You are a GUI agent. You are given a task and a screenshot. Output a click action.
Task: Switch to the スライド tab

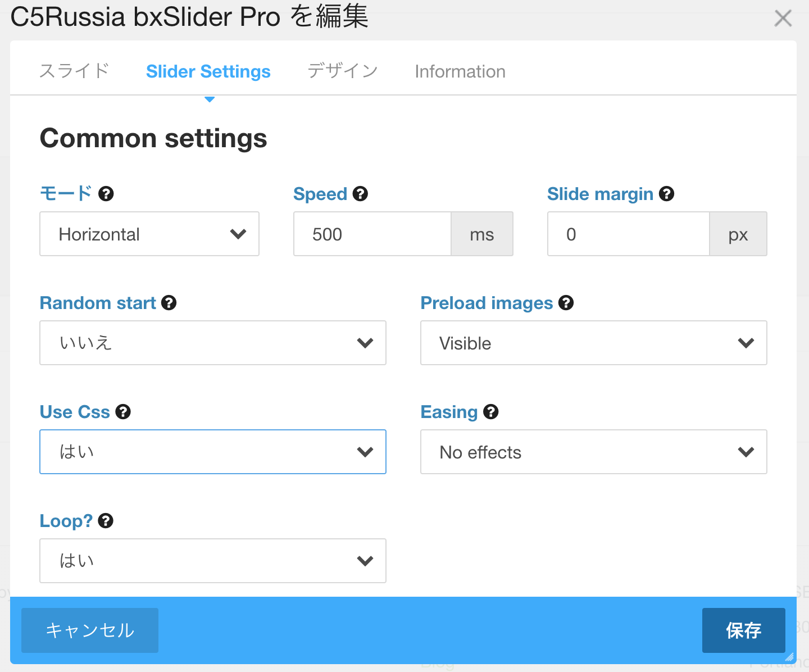coord(74,71)
